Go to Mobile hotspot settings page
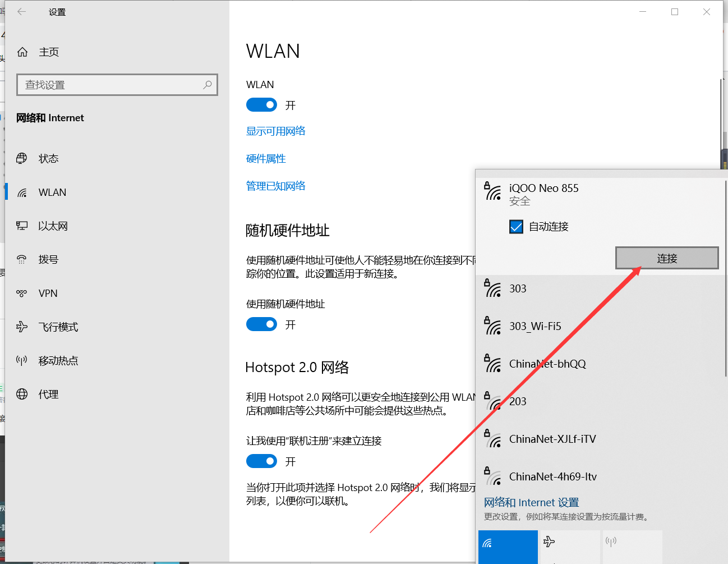 58,360
